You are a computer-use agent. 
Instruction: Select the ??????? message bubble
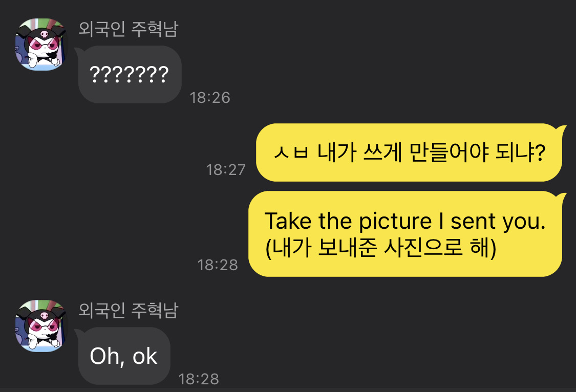(130, 75)
